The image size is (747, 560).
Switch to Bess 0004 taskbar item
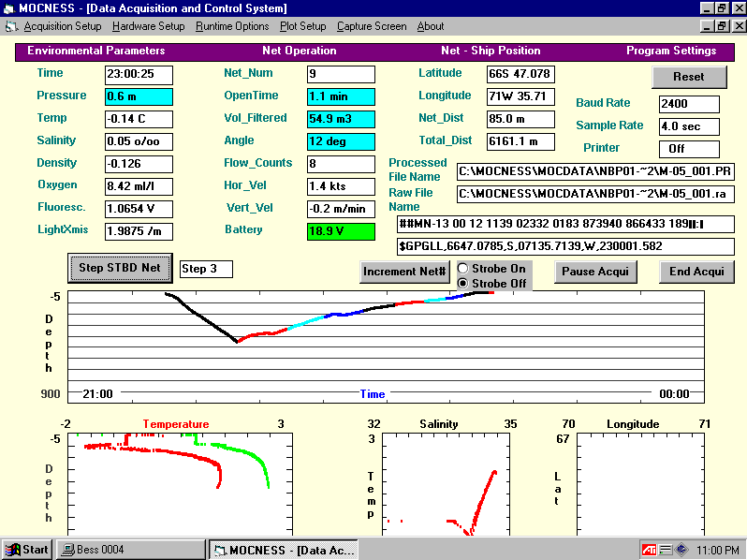pyautogui.click(x=130, y=550)
